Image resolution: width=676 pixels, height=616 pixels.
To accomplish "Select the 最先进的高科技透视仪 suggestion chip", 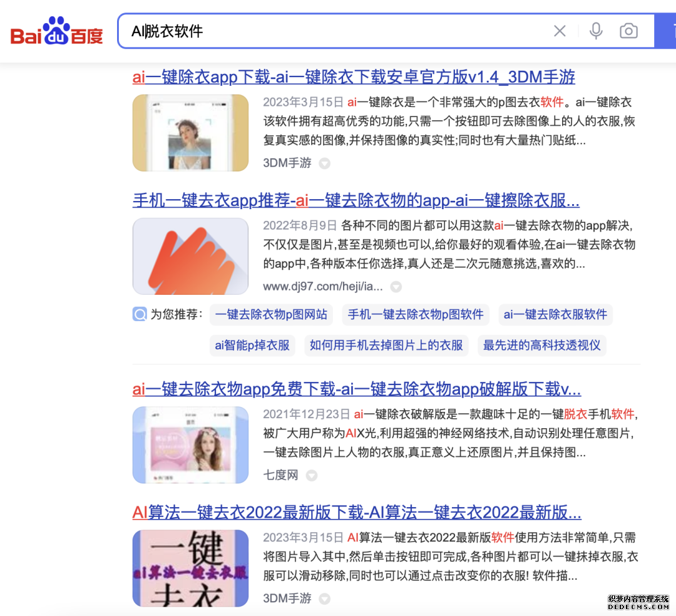I will click(541, 345).
